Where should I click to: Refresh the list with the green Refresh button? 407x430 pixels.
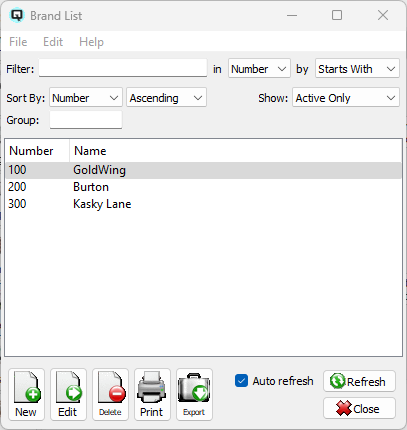[359, 381]
